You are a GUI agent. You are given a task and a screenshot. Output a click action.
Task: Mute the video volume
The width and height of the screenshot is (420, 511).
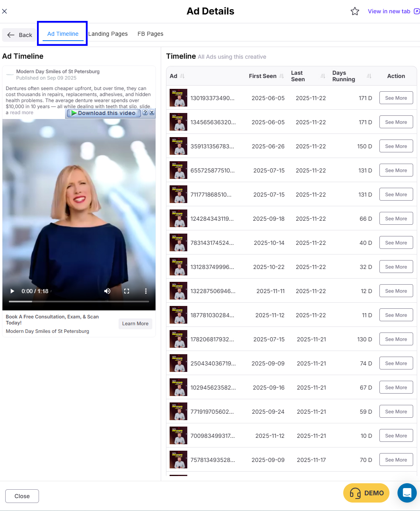107,291
